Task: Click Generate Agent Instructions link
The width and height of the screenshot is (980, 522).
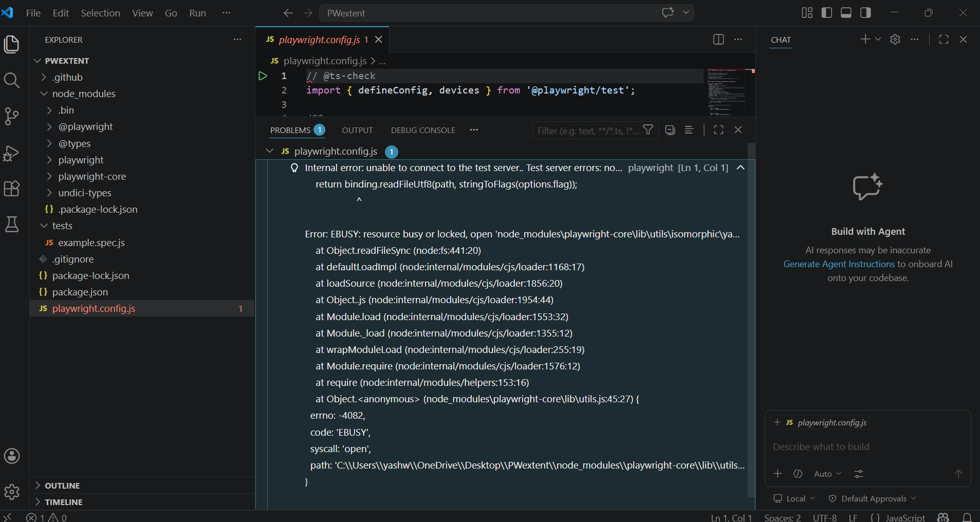Action: coord(839,264)
